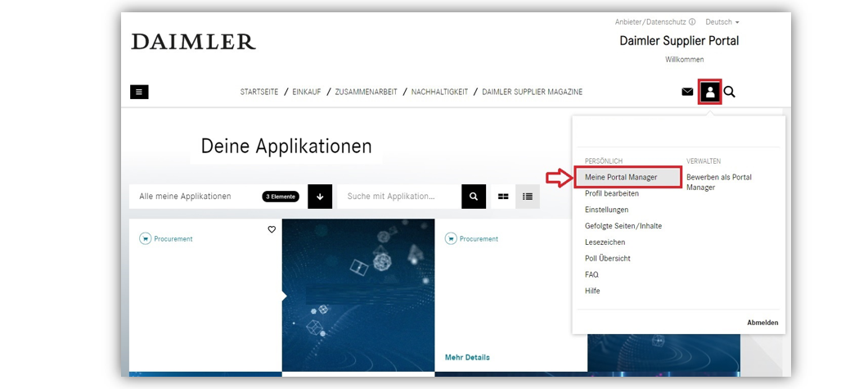Click the 3 Elemente badge
The height and width of the screenshot is (389, 868).
281,197
